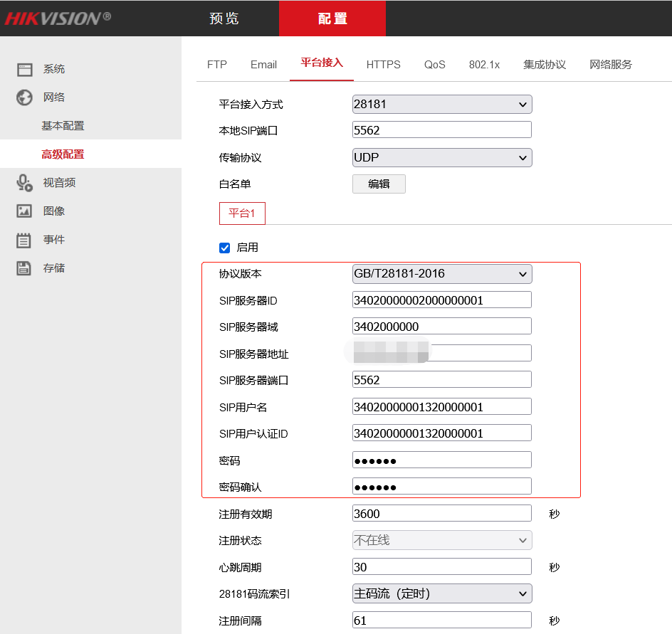Open 基本配置 in the sidebar
This screenshot has width=672, height=634.
click(63, 126)
